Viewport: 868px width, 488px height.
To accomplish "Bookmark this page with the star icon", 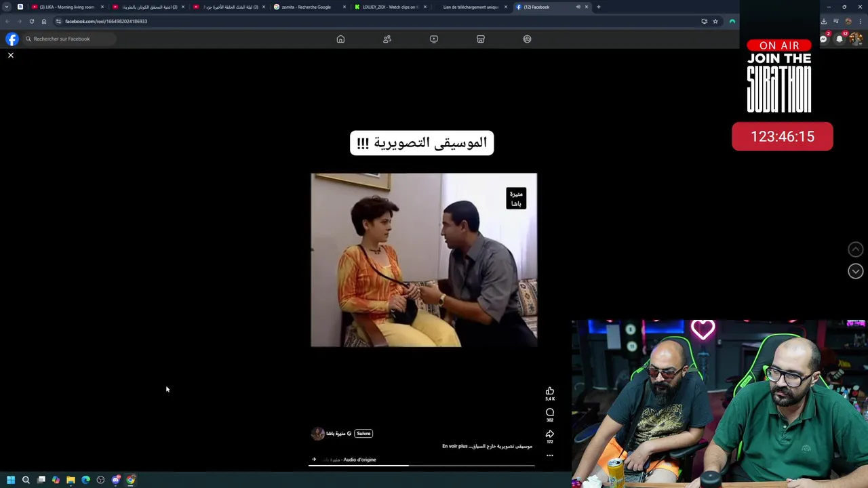I will (715, 21).
